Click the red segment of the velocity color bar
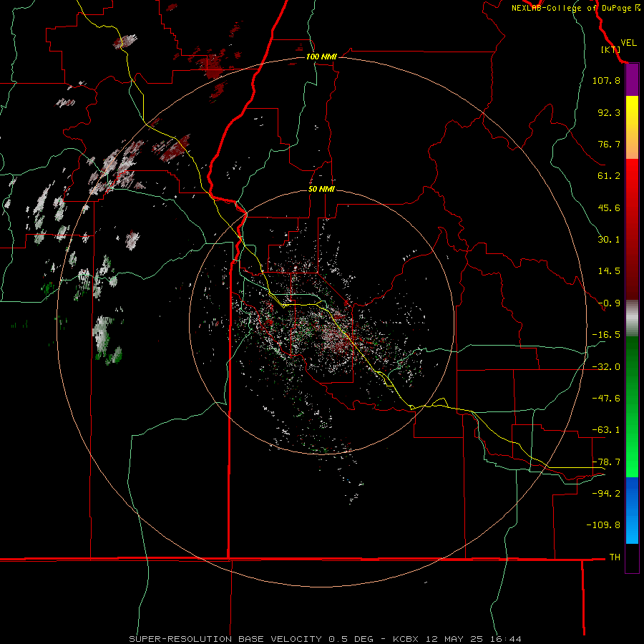The width and height of the screenshot is (644, 644). point(632,229)
